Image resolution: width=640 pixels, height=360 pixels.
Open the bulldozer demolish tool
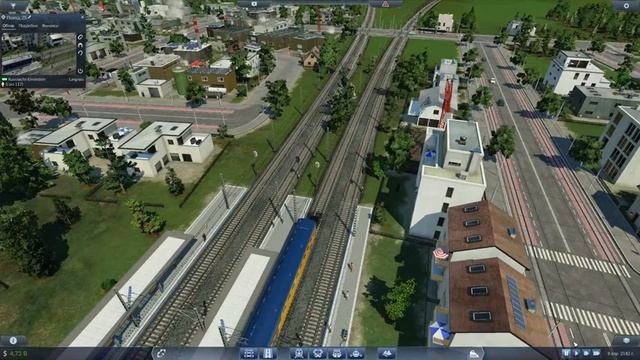click(x=474, y=353)
